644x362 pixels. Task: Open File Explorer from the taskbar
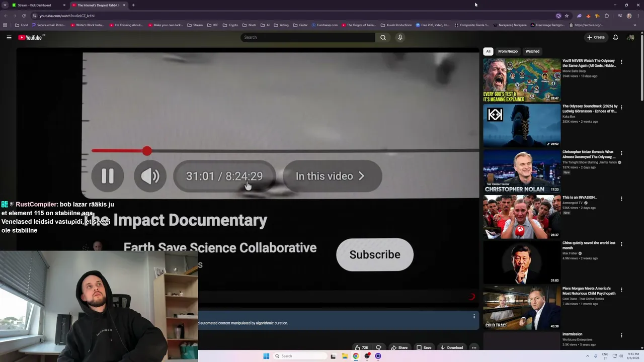pyautogui.click(x=345, y=356)
